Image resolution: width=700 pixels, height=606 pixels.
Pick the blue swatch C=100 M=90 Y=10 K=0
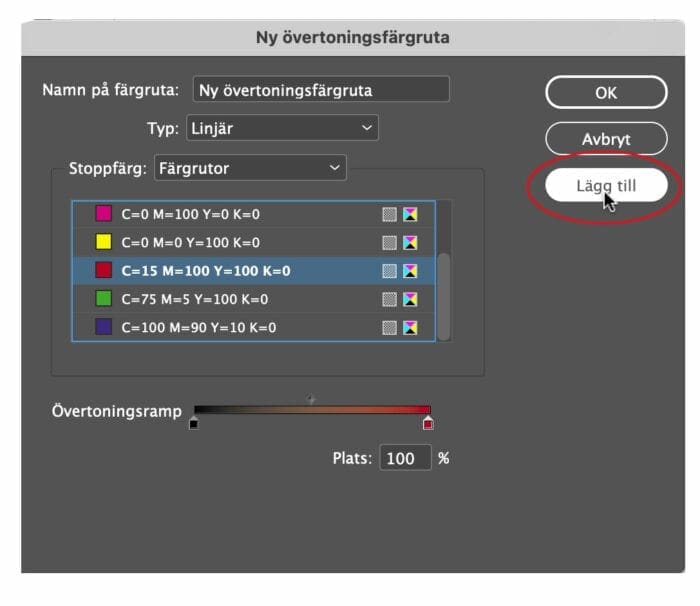[x=253, y=327]
